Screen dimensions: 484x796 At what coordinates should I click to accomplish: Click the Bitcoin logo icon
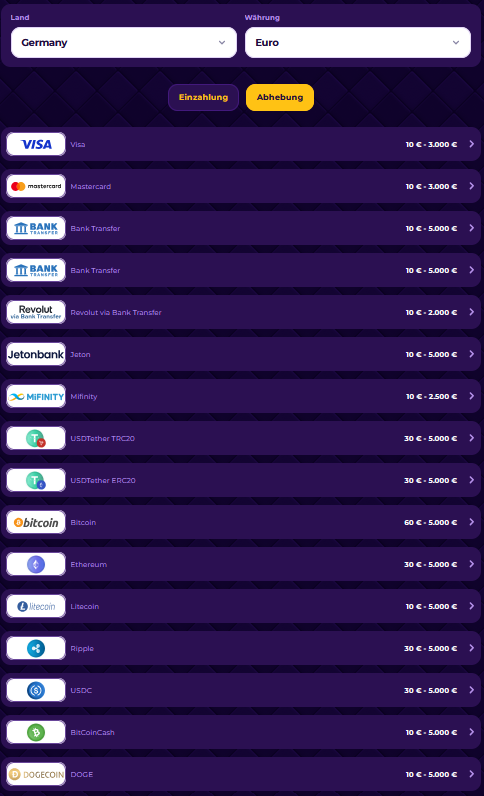[36, 522]
